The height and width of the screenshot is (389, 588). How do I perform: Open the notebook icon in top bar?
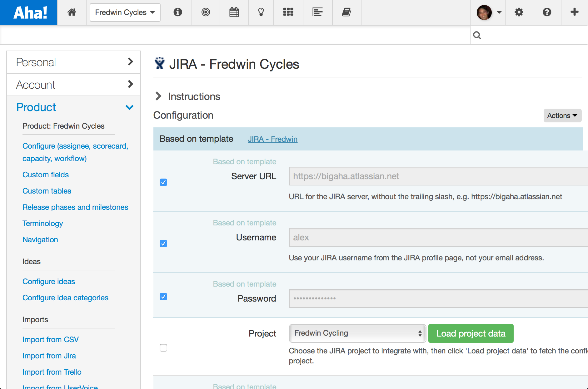pyautogui.click(x=346, y=12)
